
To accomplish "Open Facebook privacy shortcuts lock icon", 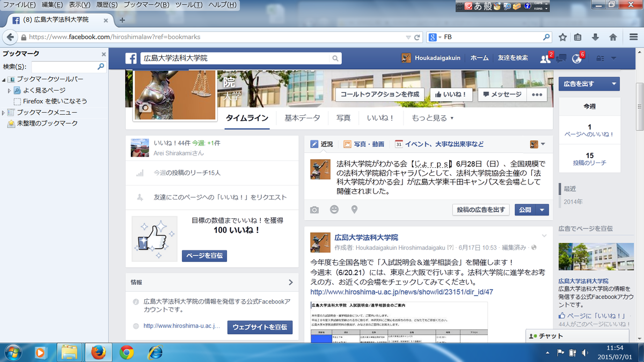I will pos(601,58).
